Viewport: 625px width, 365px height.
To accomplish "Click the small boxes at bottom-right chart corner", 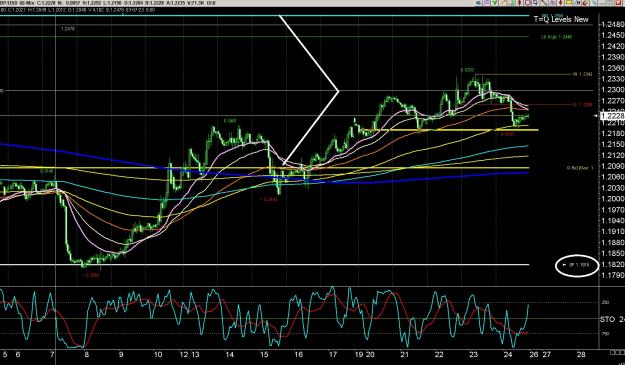I will pos(617,352).
